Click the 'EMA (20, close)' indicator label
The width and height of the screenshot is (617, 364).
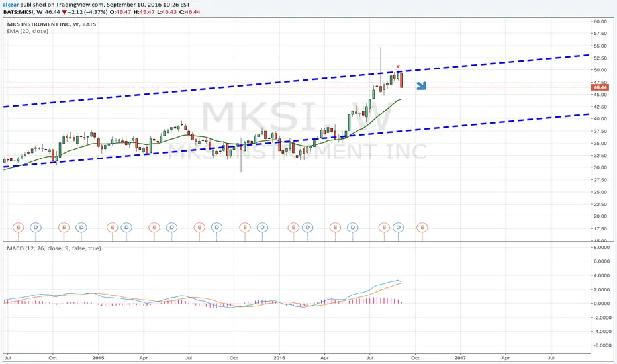coord(28,31)
